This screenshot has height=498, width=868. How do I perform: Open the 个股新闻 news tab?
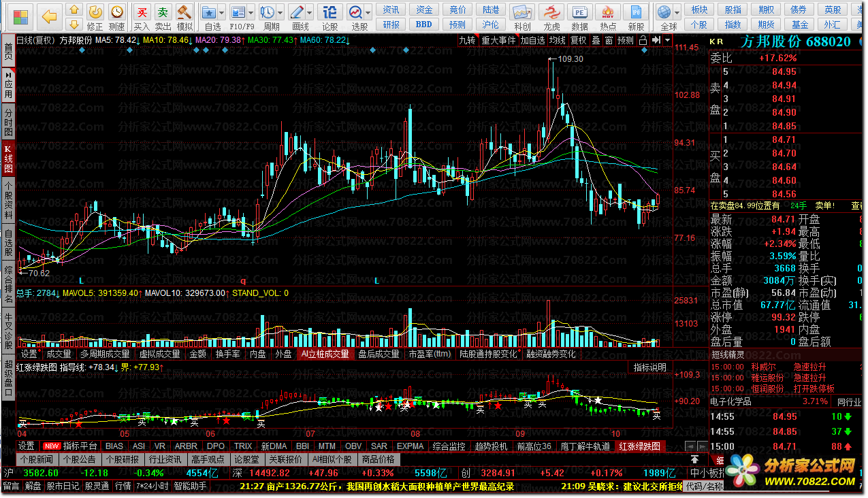[36, 459]
